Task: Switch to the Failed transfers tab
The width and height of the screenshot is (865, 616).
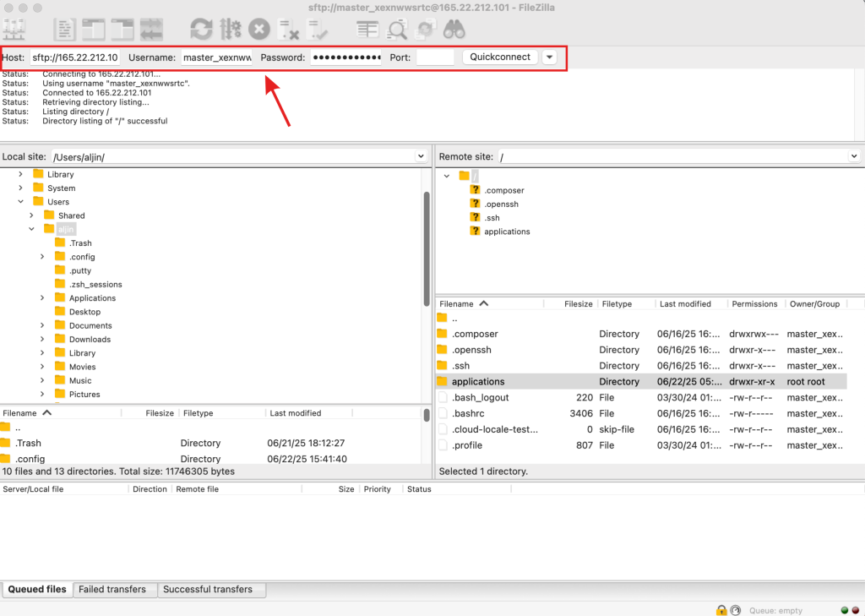Action: click(114, 589)
